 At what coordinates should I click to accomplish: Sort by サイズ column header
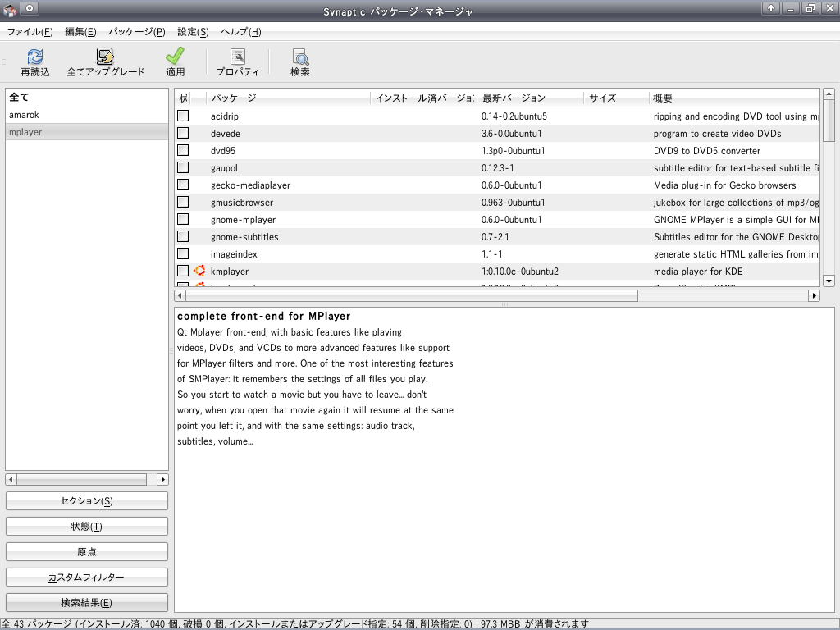[x=616, y=98]
